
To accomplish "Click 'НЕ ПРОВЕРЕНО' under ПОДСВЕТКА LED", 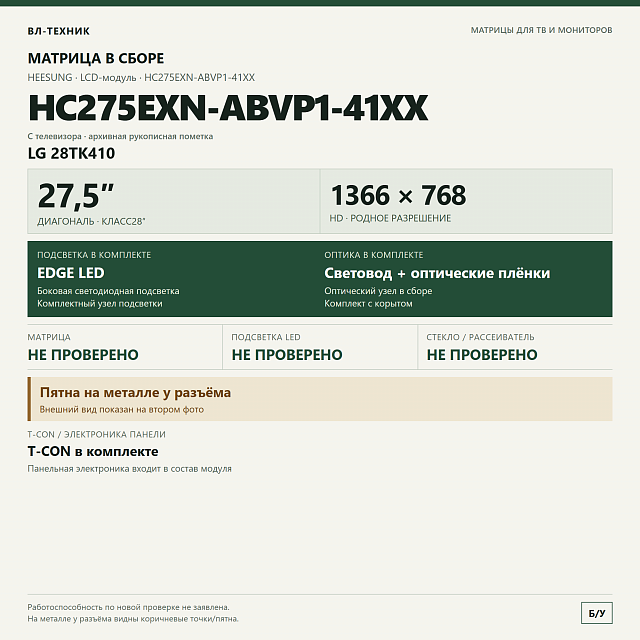I will (x=287, y=355).
